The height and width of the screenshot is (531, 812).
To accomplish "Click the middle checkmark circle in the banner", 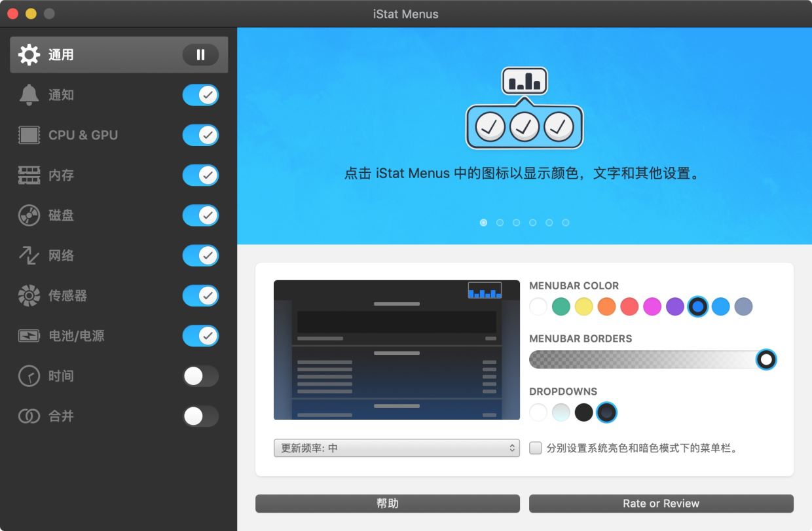I will (524, 126).
